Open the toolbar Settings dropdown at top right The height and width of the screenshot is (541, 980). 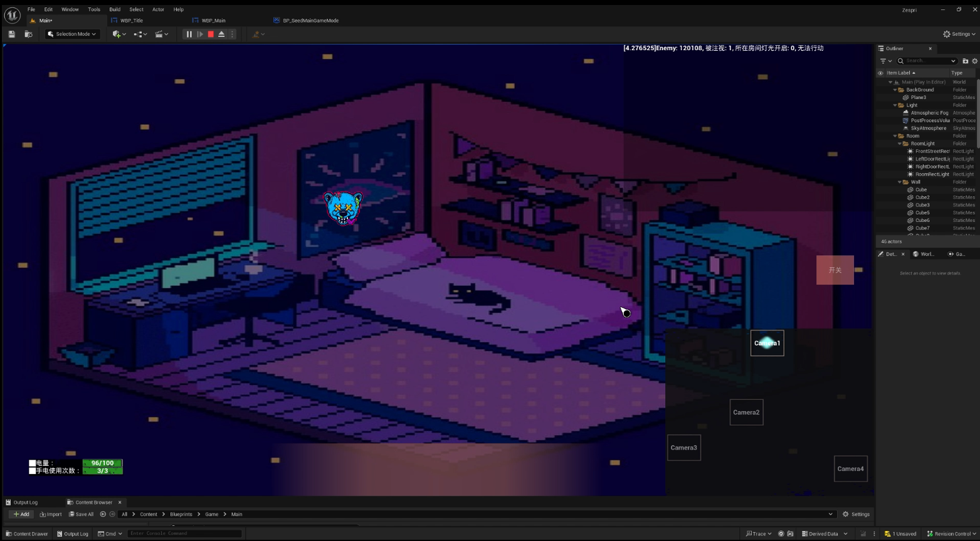coord(959,34)
